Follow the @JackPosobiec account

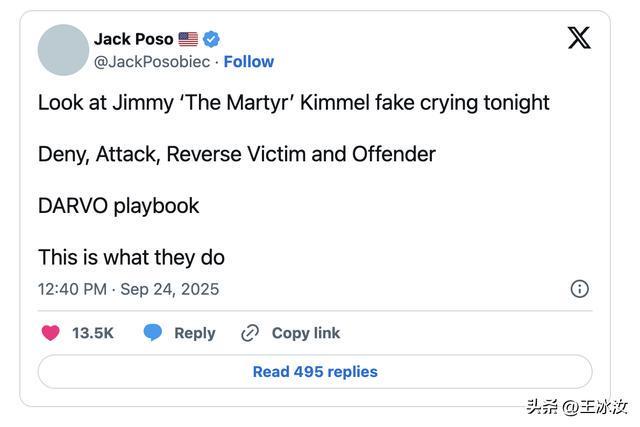(x=250, y=62)
